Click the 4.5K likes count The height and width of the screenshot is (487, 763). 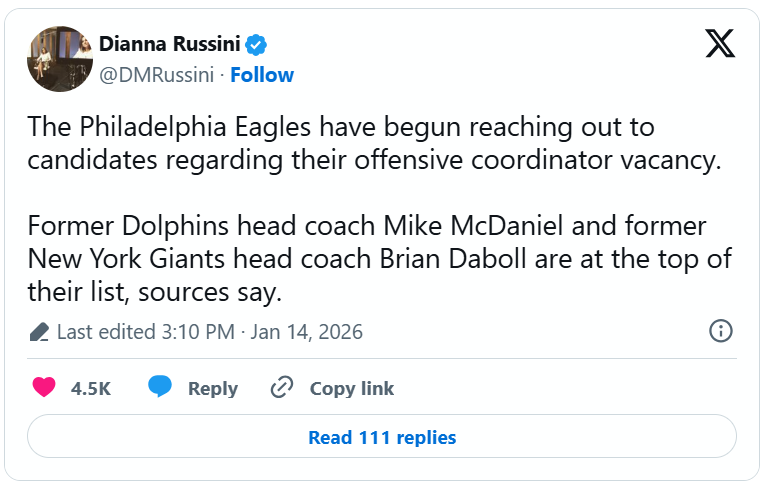coord(91,389)
